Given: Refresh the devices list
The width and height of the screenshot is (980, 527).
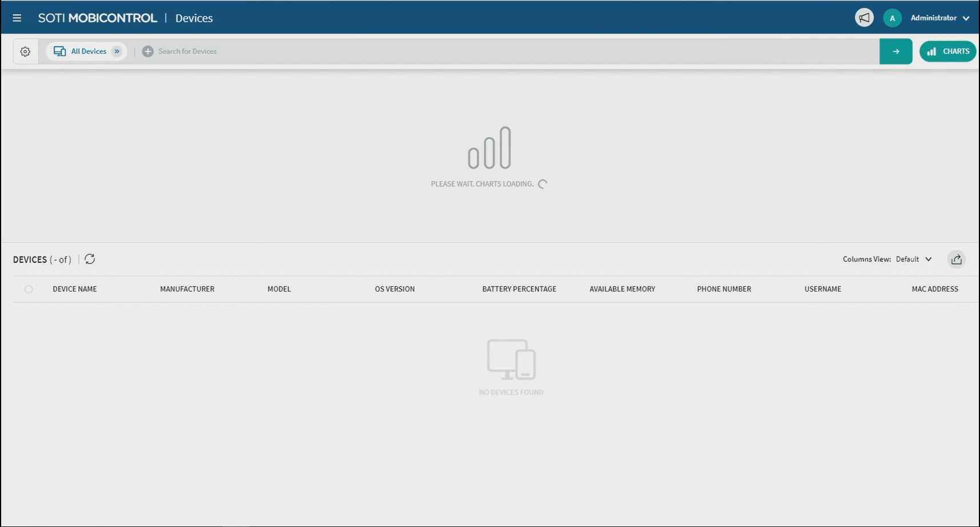Looking at the screenshot, I should (90, 259).
